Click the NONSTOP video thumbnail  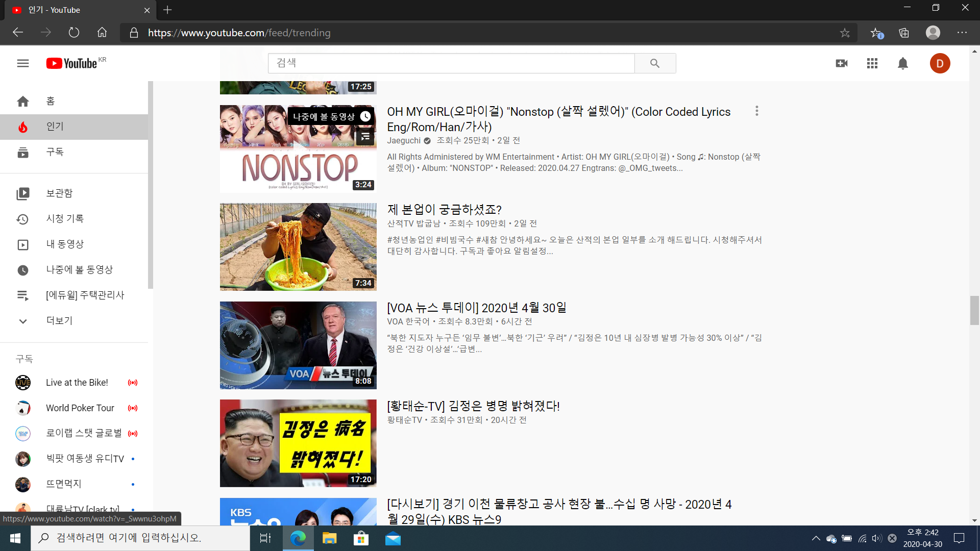(x=298, y=148)
